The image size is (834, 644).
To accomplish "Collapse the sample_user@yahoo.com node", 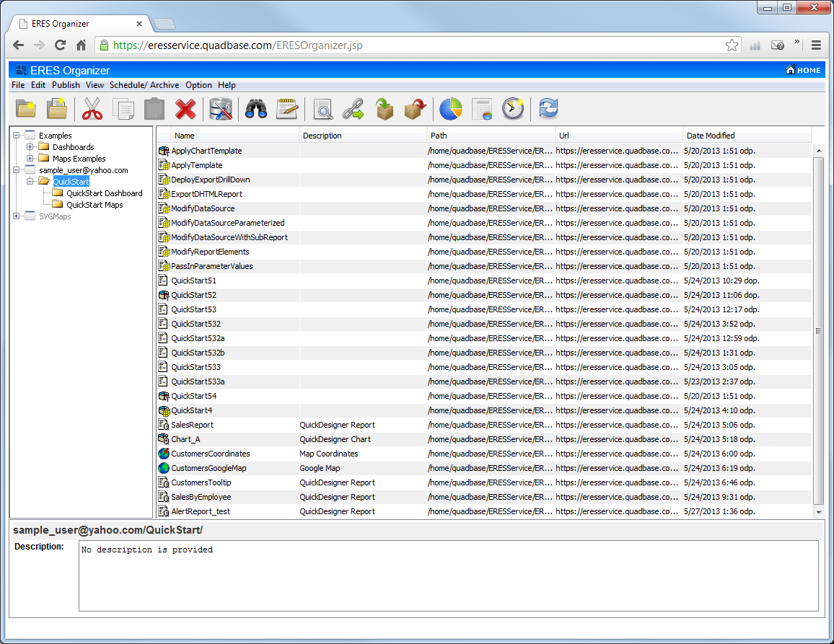I will pyautogui.click(x=16, y=170).
